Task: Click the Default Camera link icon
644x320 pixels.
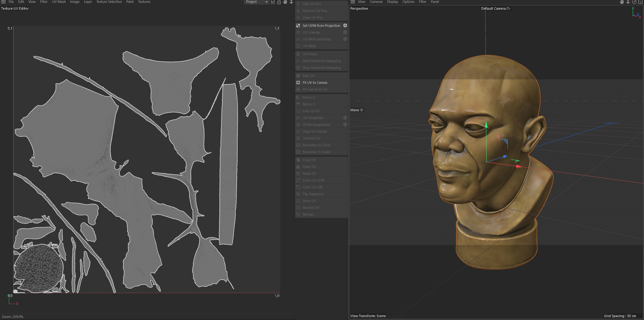Action: [508, 8]
